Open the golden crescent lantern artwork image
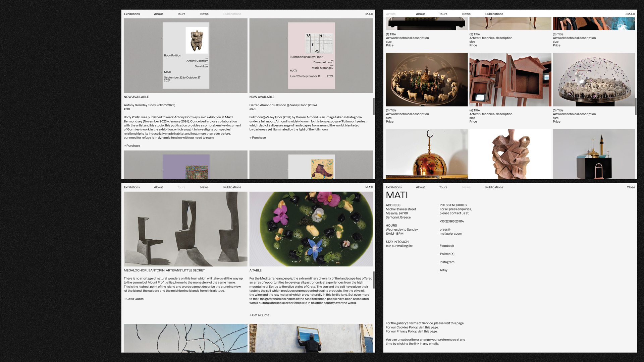644x362 pixels. [426, 154]
